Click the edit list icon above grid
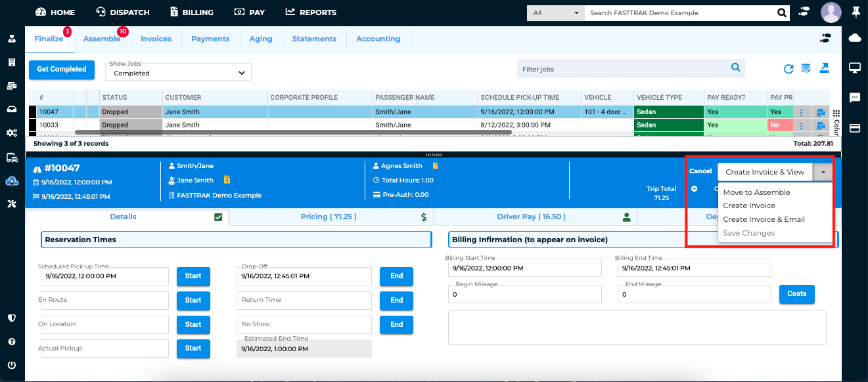This screenshot has height=382, width=868. (806, 68)
